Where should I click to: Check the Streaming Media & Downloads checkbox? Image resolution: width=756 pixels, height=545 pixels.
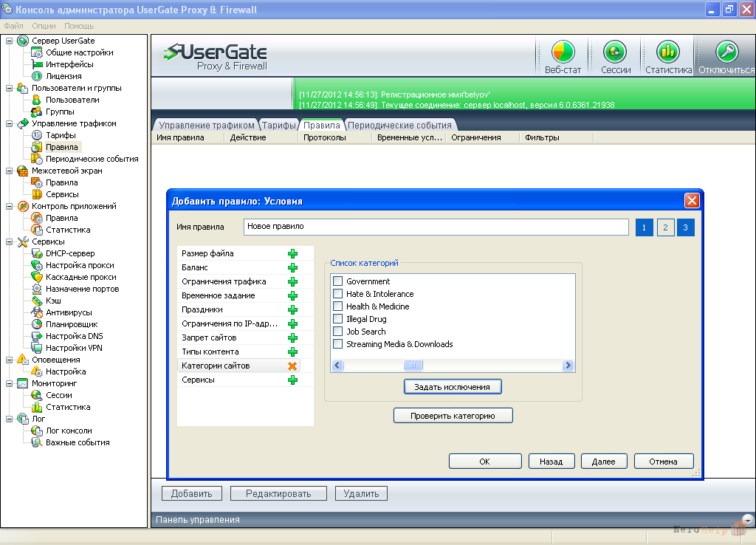tap(338, 344)
